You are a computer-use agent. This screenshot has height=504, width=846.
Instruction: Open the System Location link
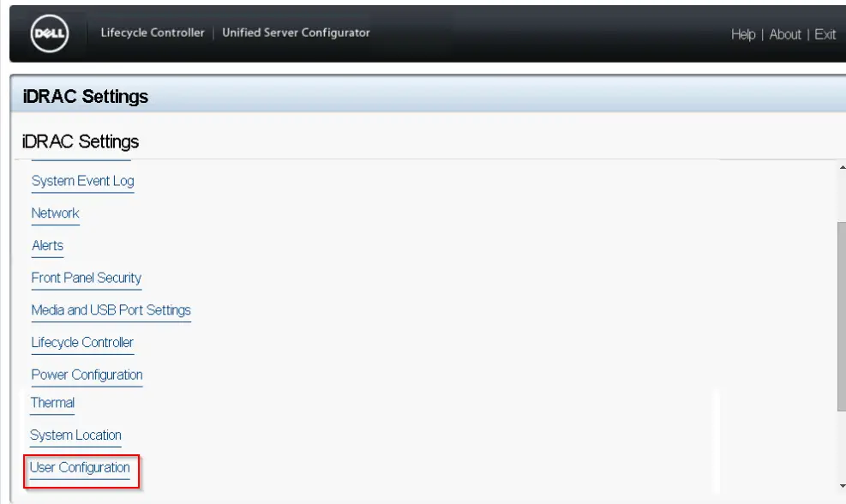tap(75, 435)
